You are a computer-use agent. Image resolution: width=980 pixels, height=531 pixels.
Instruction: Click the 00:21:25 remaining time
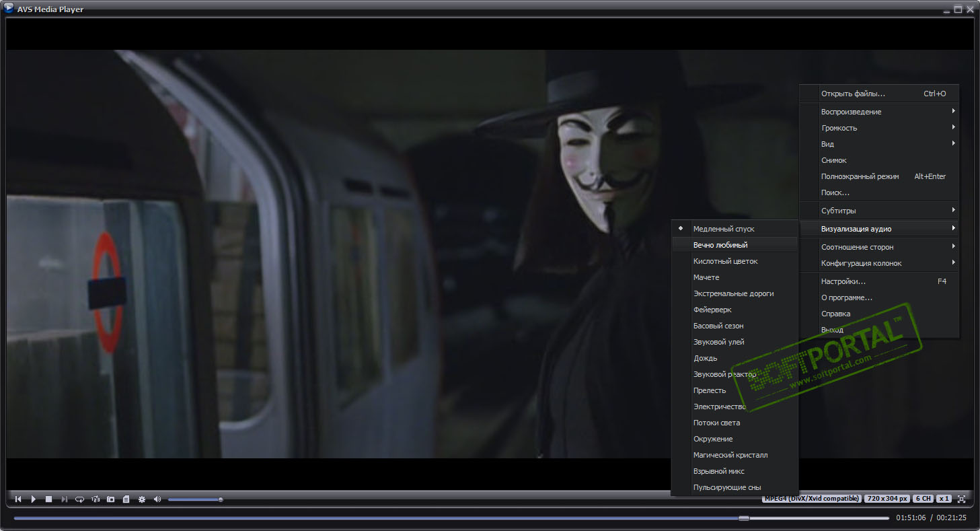(x=951, y=518)
